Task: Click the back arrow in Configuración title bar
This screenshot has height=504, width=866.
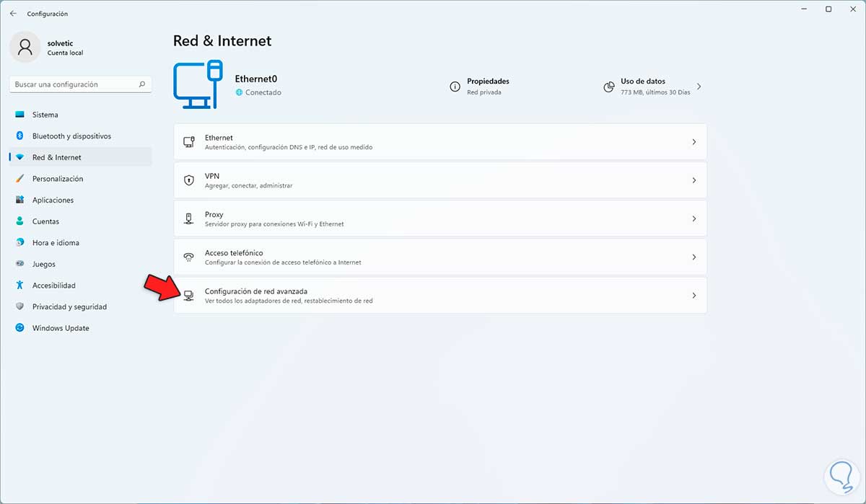Action: coord(13,14)
